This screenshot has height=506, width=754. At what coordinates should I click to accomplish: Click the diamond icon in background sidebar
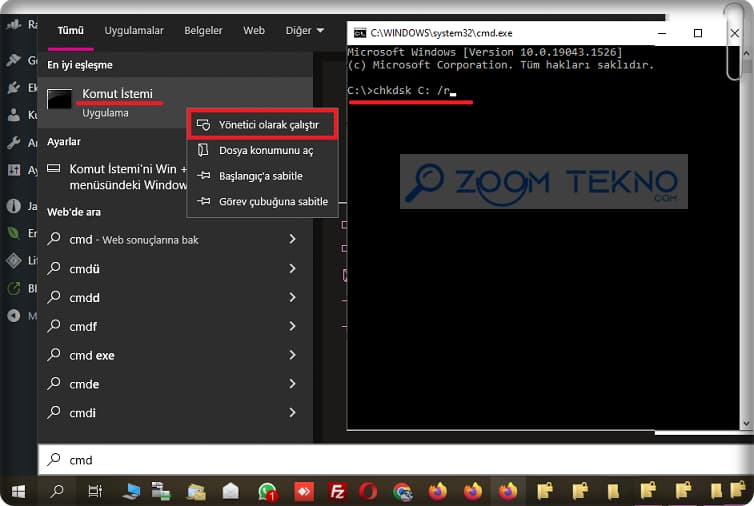pos(13,260)
